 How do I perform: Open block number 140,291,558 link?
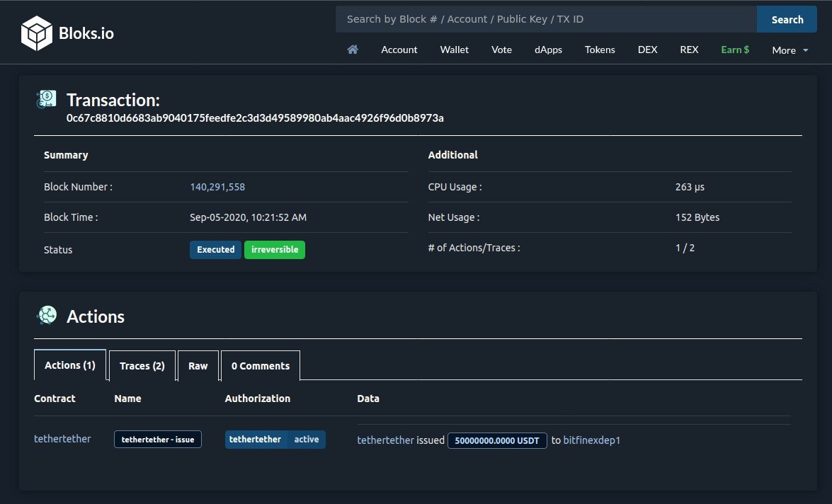217,187
